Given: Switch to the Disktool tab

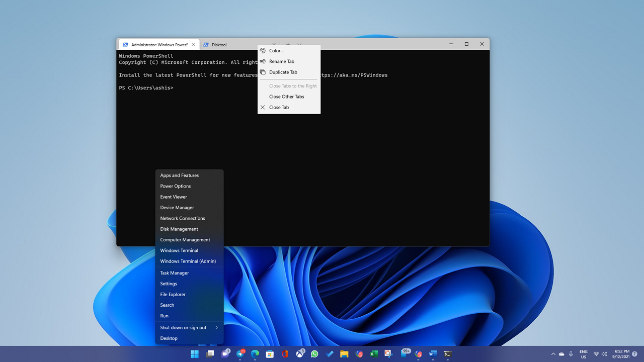Looking at the screenshot, I should (x=219, y=45).
